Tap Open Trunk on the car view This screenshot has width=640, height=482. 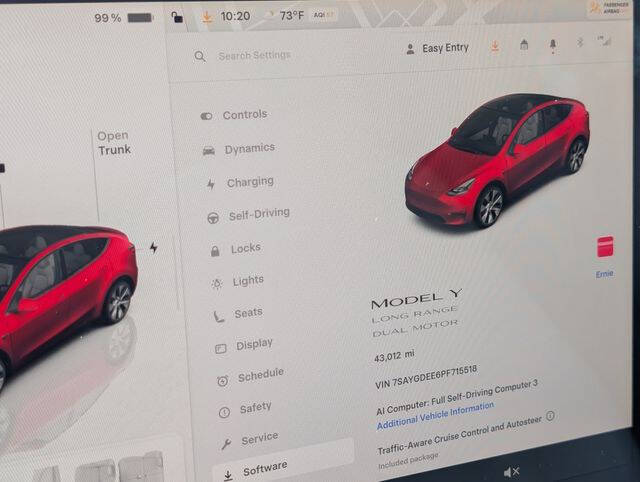click(x=114, y=143)
